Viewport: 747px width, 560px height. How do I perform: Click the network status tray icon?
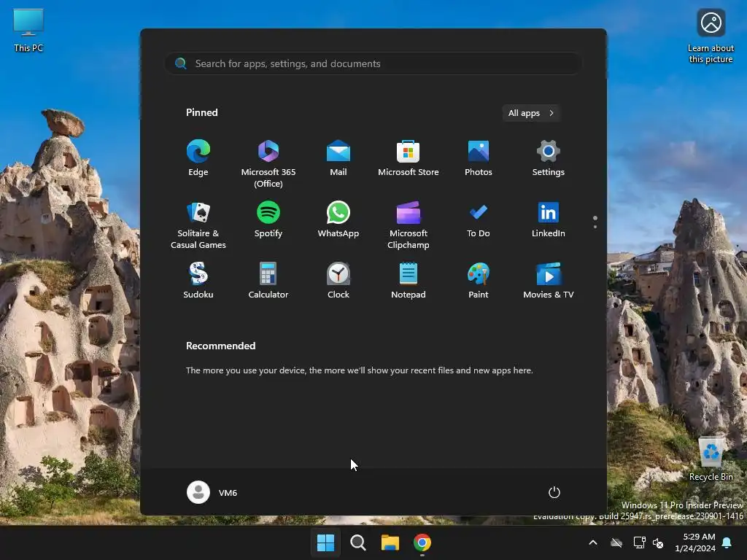coord(639,542)
